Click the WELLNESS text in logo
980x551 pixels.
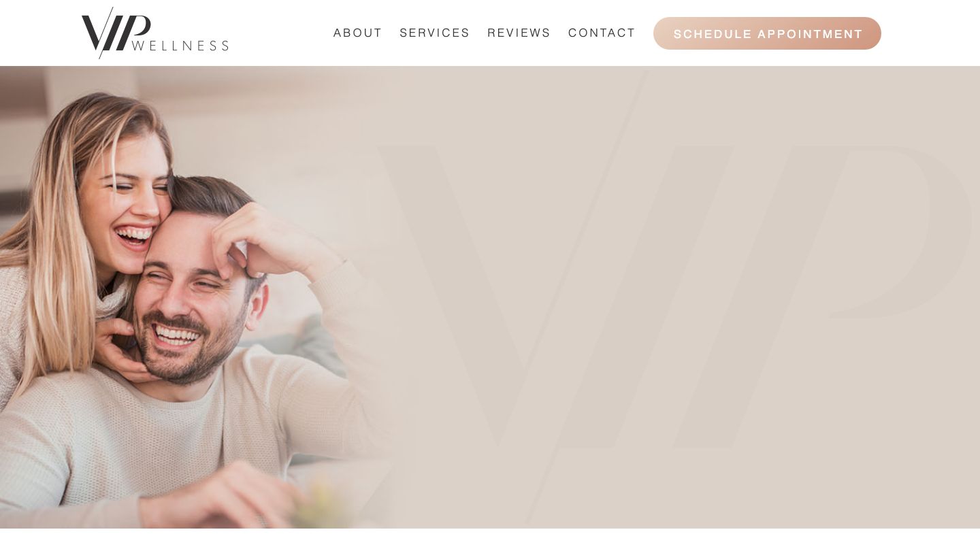(x=180, y=46)
